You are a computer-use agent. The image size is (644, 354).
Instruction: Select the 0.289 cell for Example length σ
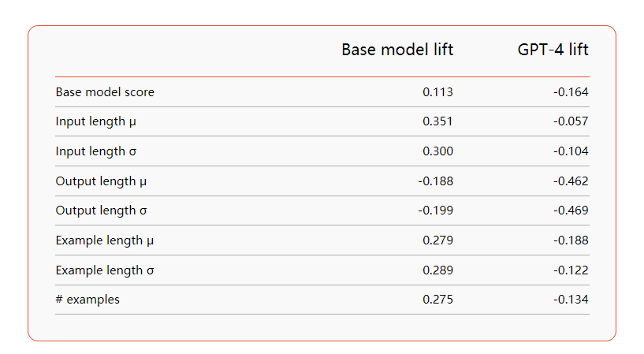point(437,270)
